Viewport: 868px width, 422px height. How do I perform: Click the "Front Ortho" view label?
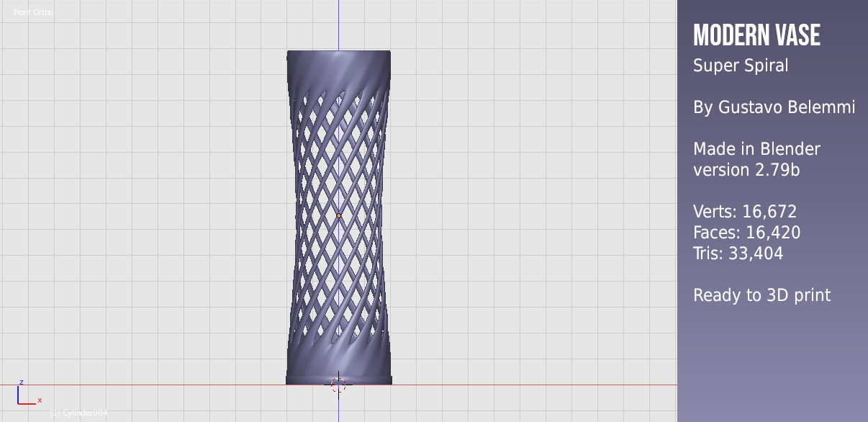(33, 12)
